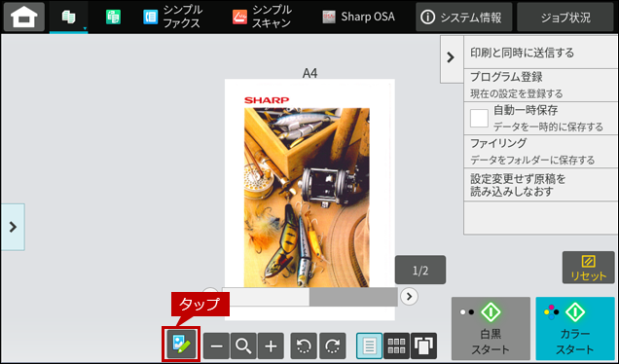Open Sharp OSA
This screenshot has height=364, width=619.
click(x=359, y=17)
